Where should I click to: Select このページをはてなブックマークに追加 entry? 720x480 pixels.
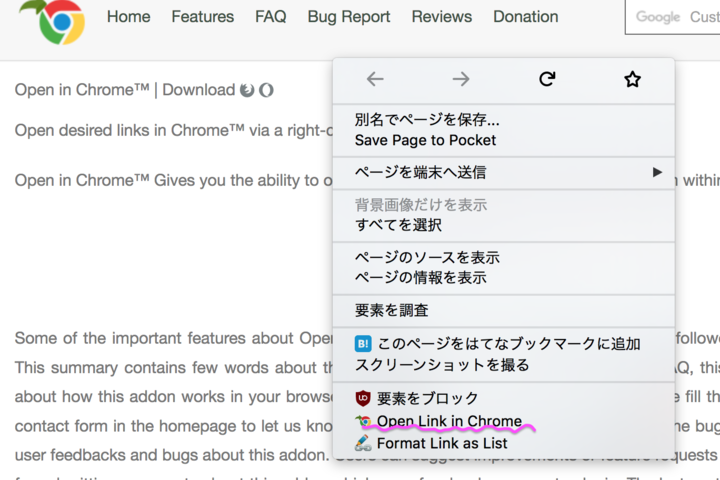coord(508,343)
